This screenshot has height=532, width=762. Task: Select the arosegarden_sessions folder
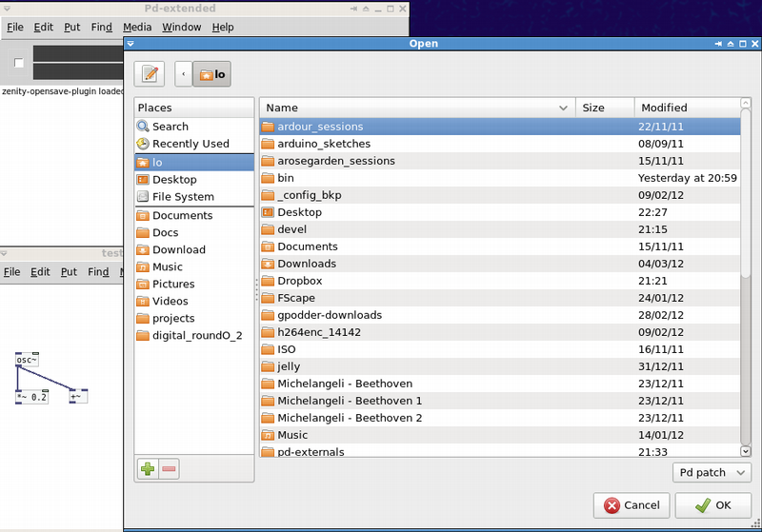coord(499,161)
